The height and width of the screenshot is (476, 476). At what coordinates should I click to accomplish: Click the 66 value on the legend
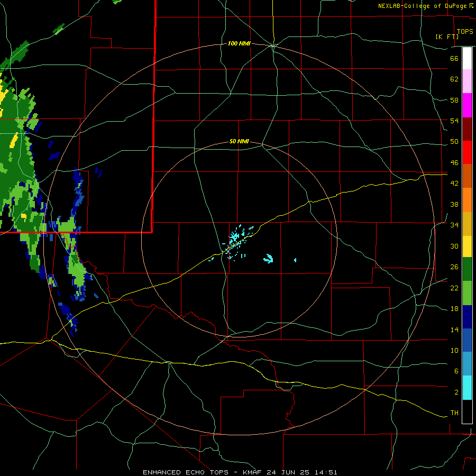click(x=454, y=58)
